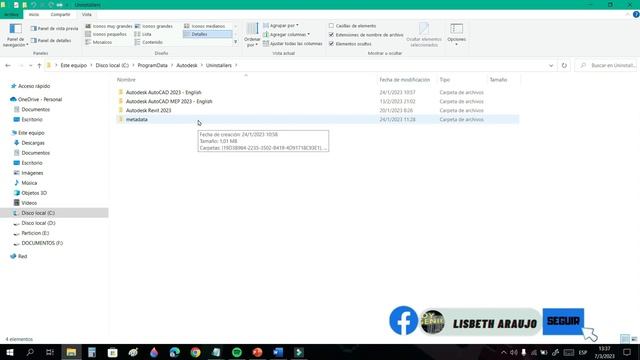Sort by Fecha de modificación column

pyautogui.click(x=404, y=80)
